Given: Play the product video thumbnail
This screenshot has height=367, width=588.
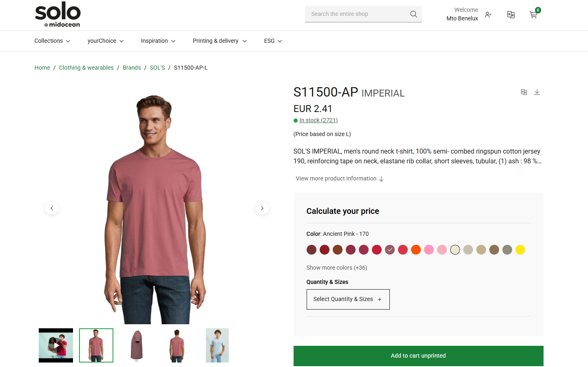Looking at the screenshot, I should coord(56,345).
